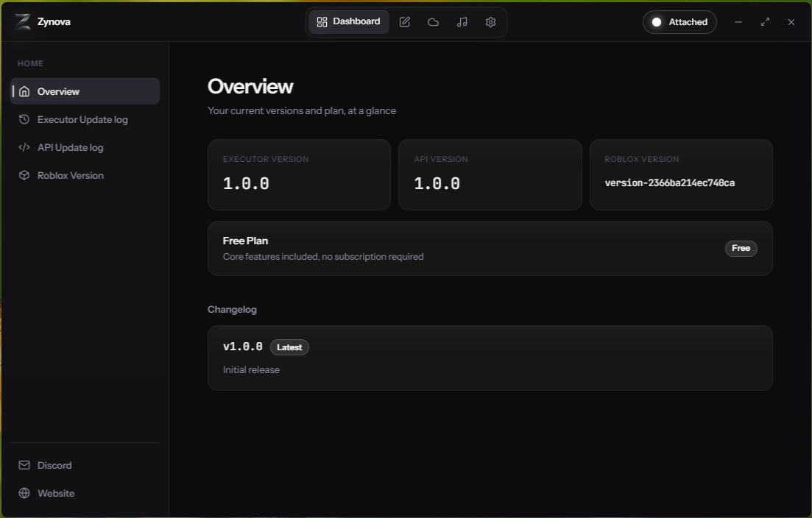Click the cube icon for Roblox Version
Image resolution: width=812 pixels, height=518 pixels.
point(24,175)
